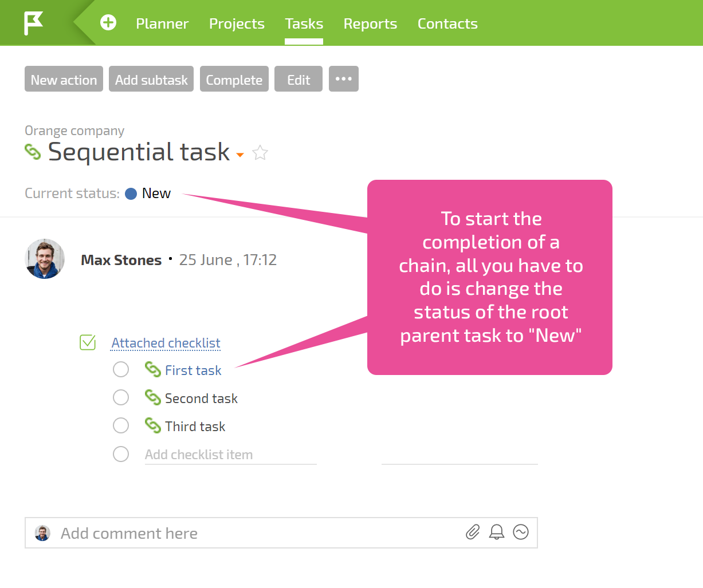
Task: Click the blue status color dot
Action: pos(131,194)
